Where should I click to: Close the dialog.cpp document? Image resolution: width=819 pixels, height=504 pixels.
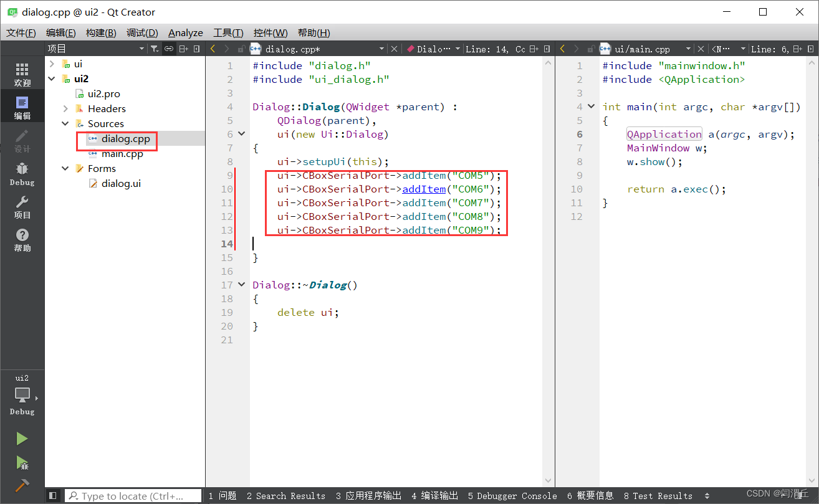394,49
